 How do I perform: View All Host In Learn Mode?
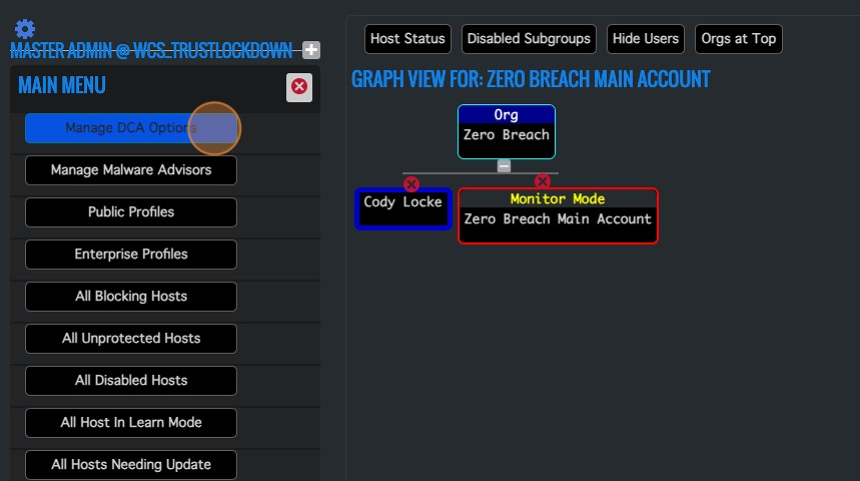coord(131,422)
